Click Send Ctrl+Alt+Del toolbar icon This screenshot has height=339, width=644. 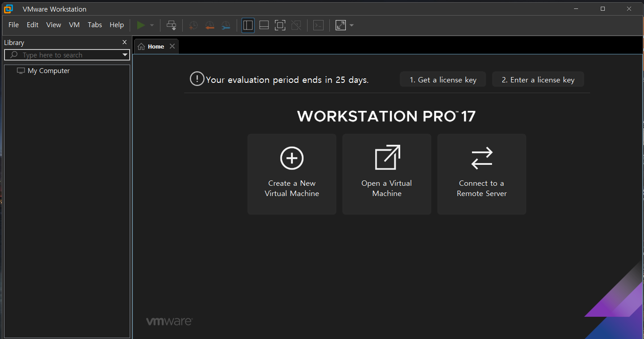pyautogui.click(x=171, y=25)
